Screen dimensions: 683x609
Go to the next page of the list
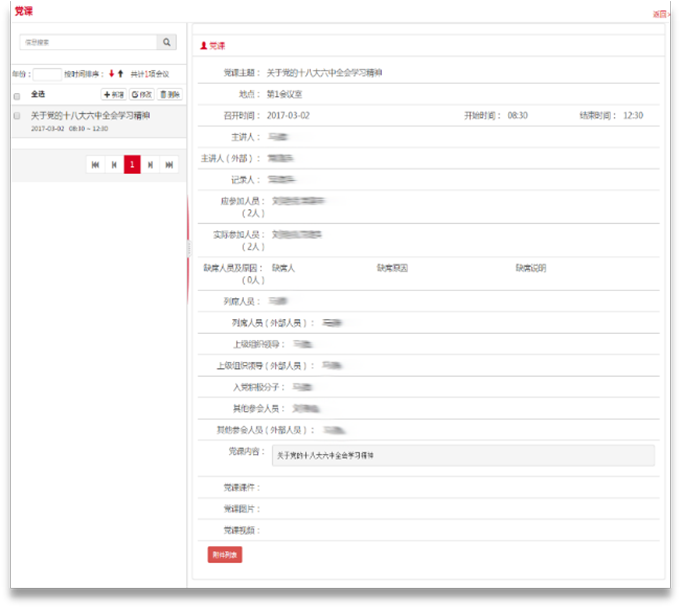pyautogui.click(x=150, y=165)
